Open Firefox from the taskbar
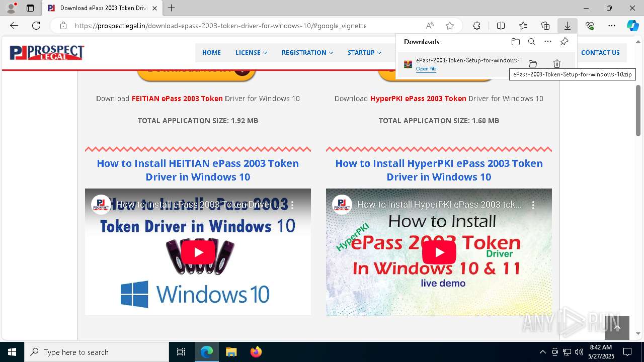The image size is (644, 362). (x=256, y=352)
